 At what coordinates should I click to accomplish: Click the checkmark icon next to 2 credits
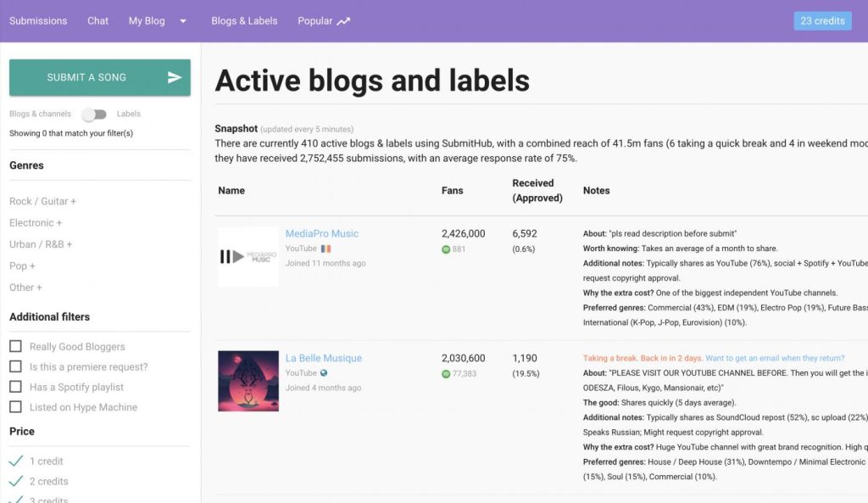(15, 481)
